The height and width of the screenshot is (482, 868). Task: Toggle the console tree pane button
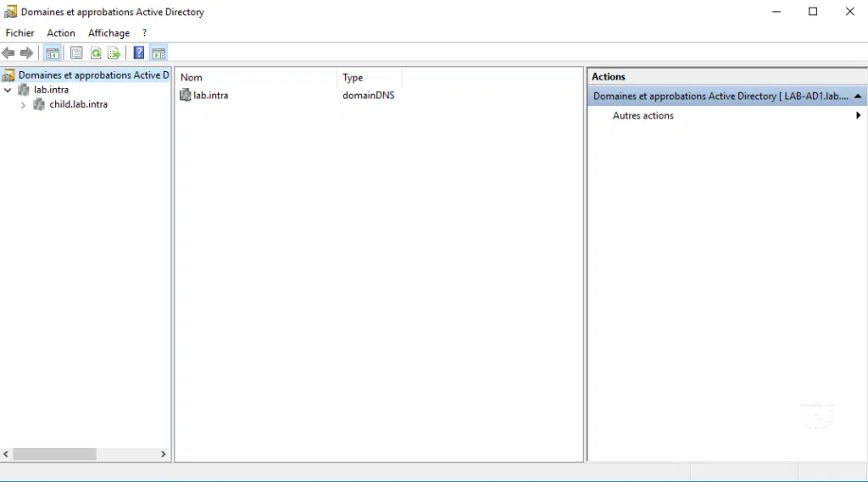point(53,53)
